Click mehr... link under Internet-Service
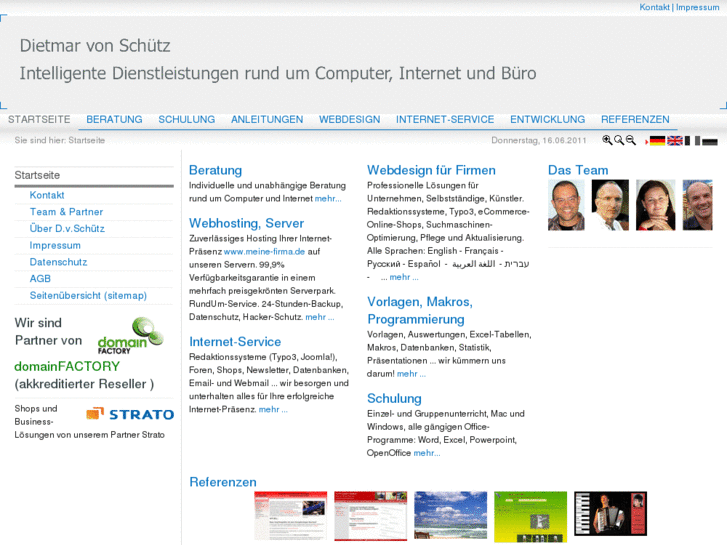The height and width of the screenshot is (545, 727). click(x=273, y=410)
